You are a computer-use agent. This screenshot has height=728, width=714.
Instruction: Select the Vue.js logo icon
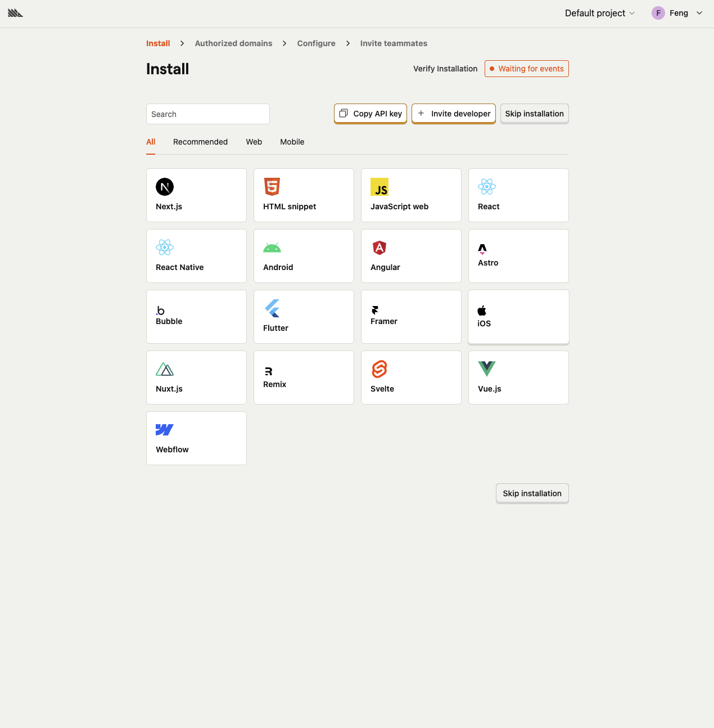coord(487,369)
